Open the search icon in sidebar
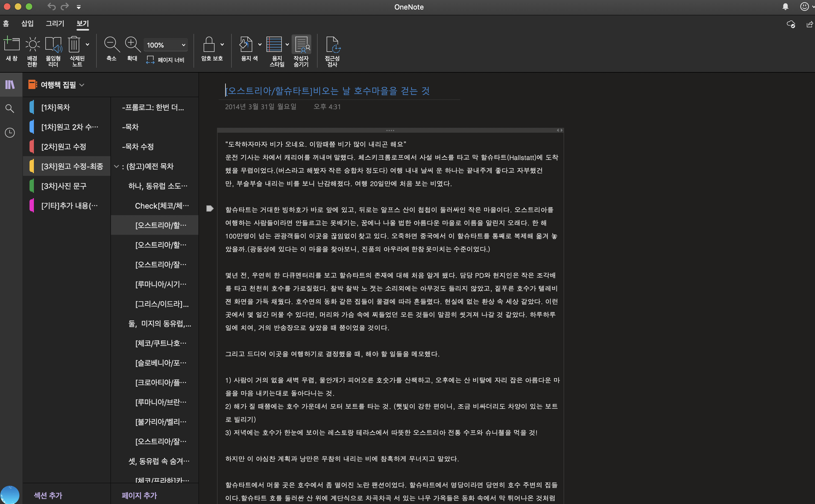Image resolution: width=815 pixels, height=504 pixels. (x=10, y=108)
